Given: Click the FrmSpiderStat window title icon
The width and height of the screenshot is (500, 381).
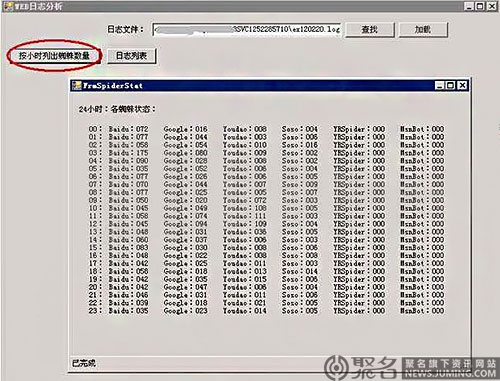Looking at the screenshot, I should pyautogui.click(x=77, y=86).
